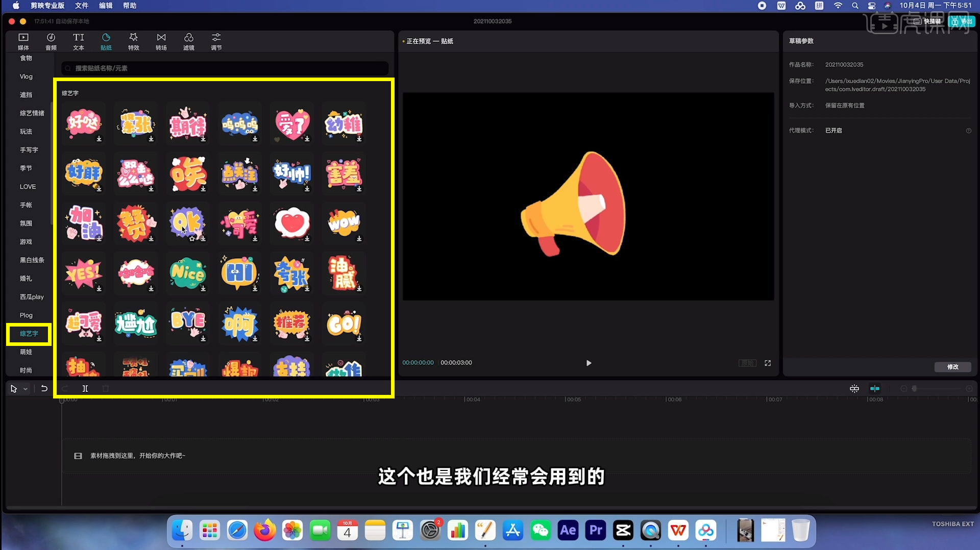Image resolution: width=980 pixels, height=550 pixels.
Task: Launch Premiere Pro from the dock
Action: [x=596, y=531]
